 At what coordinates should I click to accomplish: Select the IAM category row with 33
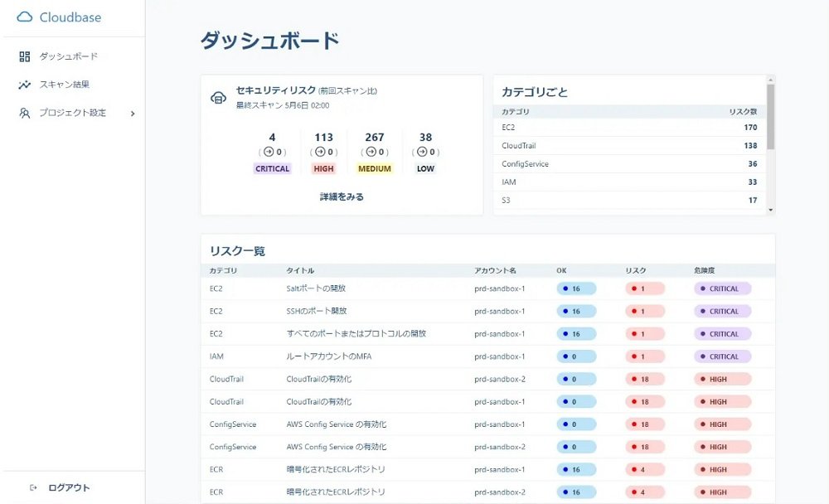(x=630, y=182)
